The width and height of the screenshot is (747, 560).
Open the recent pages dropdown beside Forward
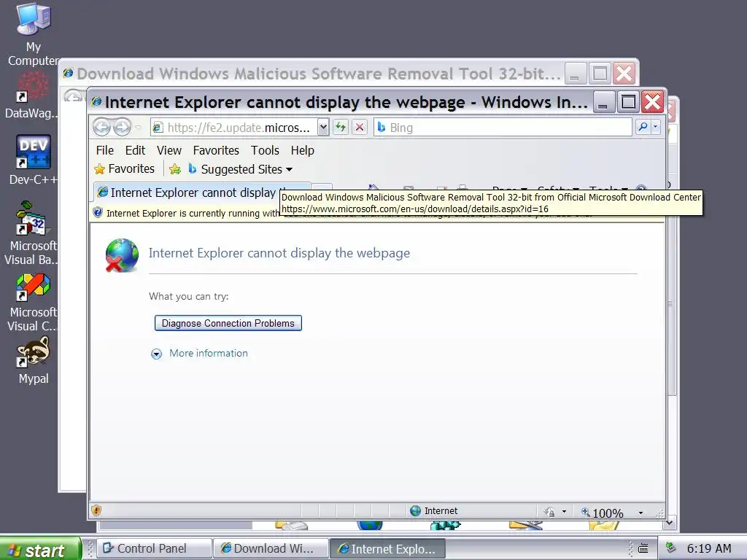pyautogui.click(x=138, y=127)
